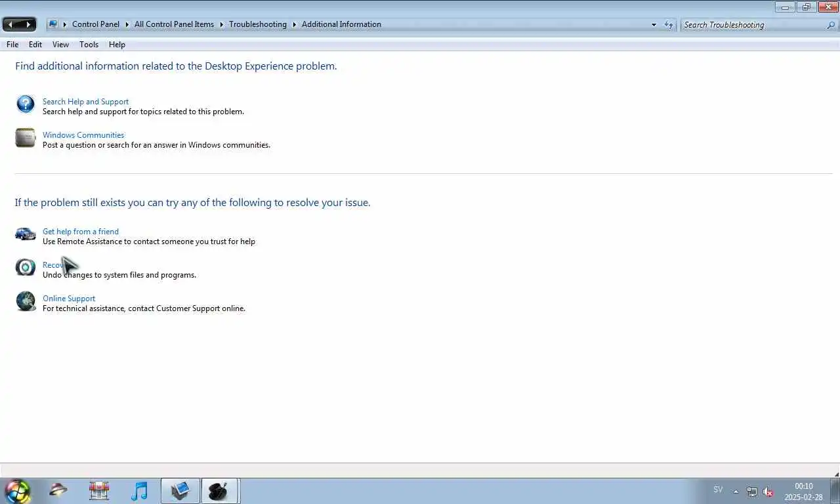Open the taskbar clock showing 00:10

(x=803, y=492)
